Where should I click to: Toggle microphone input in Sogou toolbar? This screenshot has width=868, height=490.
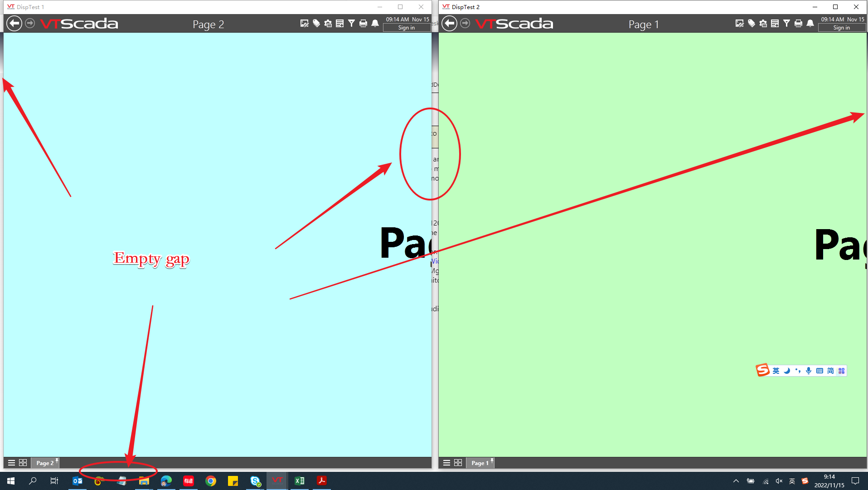809,371
